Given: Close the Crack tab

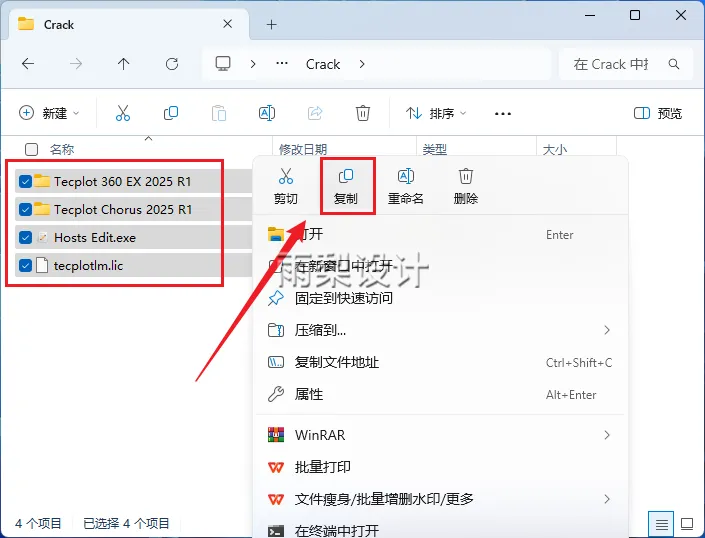Looking at the screenshot, I should (228, 24).
